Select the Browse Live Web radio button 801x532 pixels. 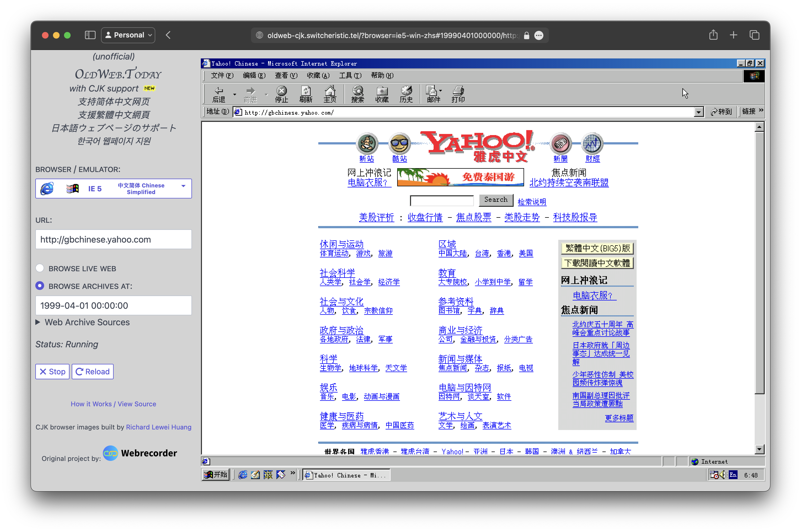pos(40,268)
